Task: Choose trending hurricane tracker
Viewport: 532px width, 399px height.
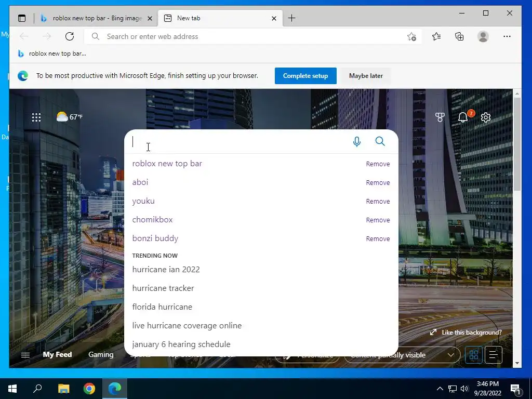Action: 163,288
